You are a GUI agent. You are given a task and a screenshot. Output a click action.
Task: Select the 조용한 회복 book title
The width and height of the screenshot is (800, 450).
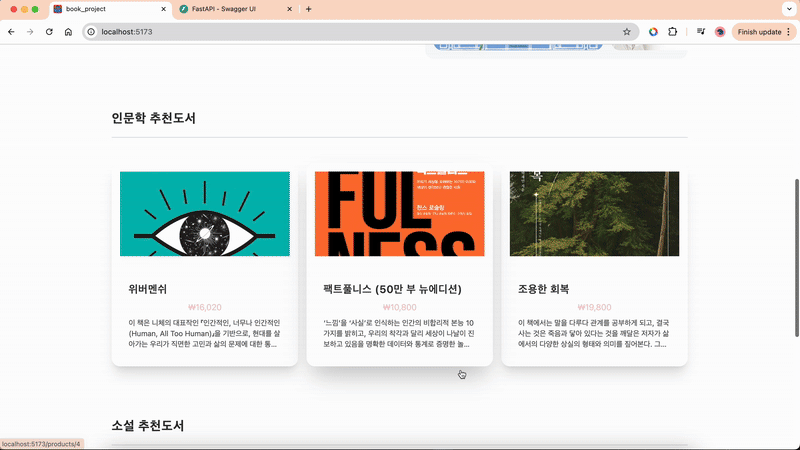543,289
